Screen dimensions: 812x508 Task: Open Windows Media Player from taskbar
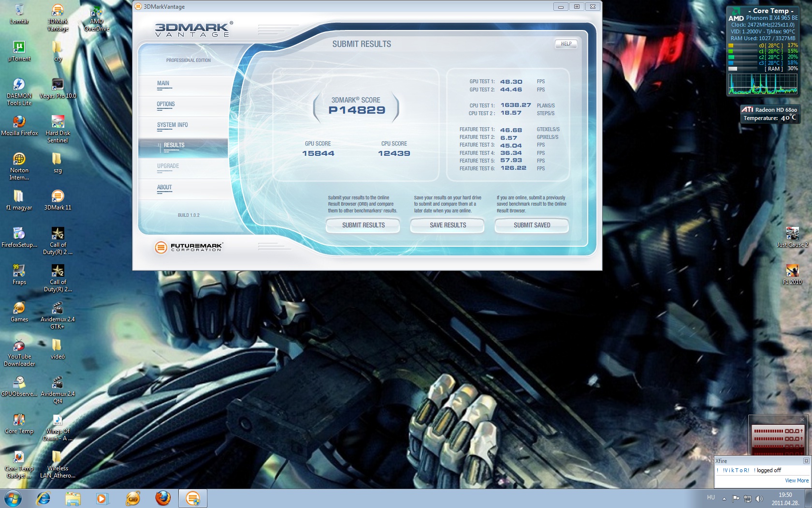click(102, 498)
